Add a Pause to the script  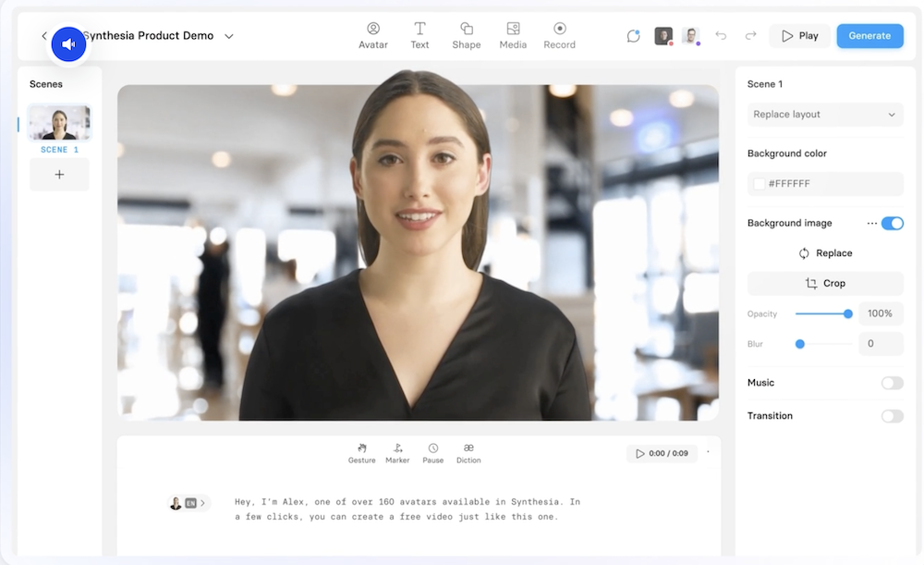pos(432,451)
